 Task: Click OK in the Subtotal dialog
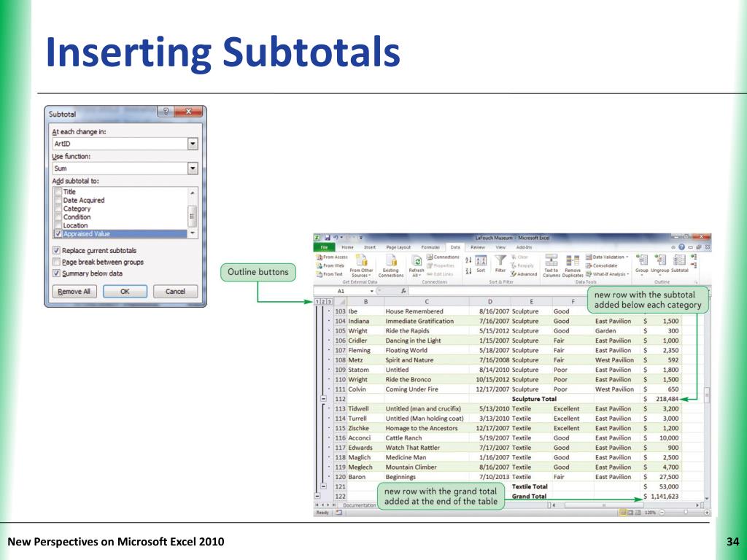(125, 292)
